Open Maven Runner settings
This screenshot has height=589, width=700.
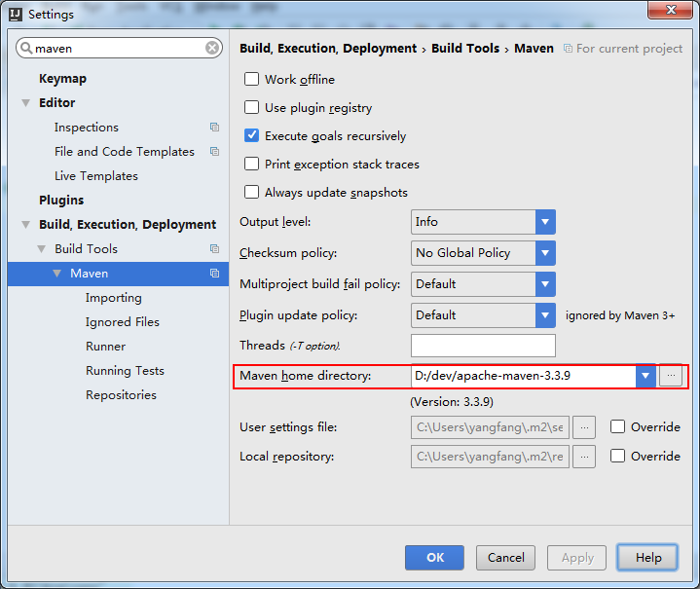(106, 346)
